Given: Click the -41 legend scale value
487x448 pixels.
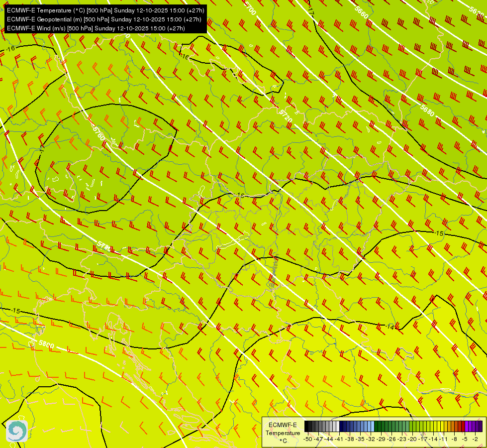Looking at the screenshot, I should (x=339, y=439).
